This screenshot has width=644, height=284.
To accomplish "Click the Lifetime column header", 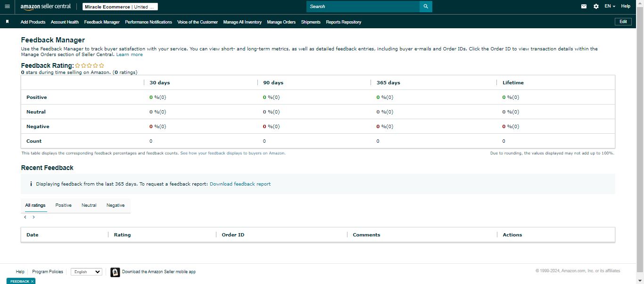I will tap(513, 82).
